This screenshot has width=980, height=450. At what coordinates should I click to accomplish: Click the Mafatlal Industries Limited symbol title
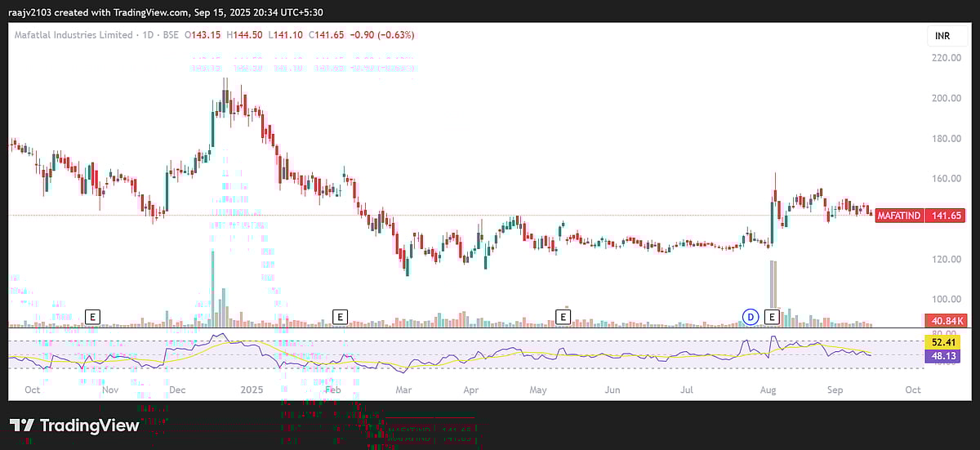click(x=73, y=35)
